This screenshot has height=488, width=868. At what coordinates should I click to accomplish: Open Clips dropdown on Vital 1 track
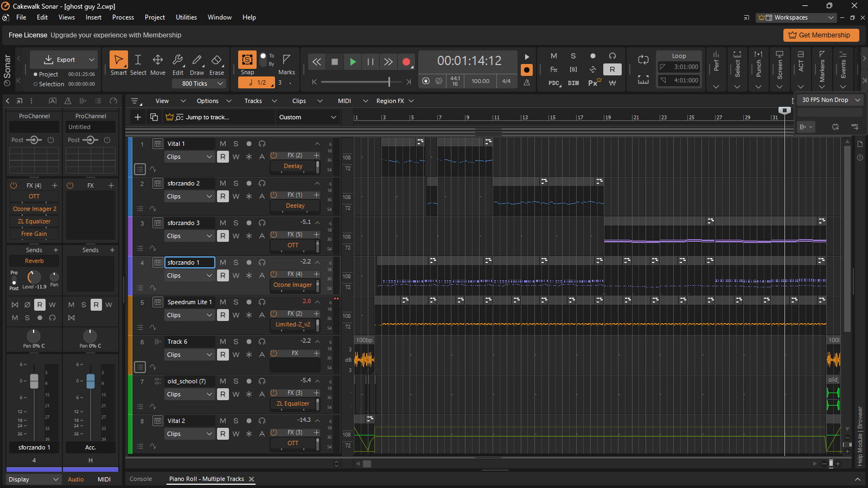coord(189,157)
